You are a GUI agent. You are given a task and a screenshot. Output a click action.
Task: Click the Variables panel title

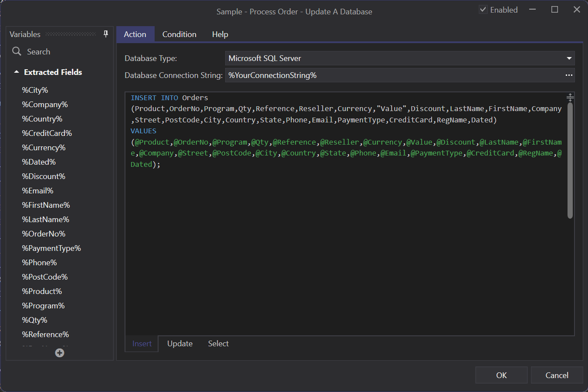[x=25, y=34]
